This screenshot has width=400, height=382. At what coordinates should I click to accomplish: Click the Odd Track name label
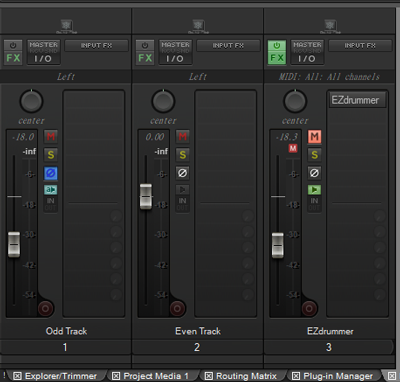coord(66,331)
